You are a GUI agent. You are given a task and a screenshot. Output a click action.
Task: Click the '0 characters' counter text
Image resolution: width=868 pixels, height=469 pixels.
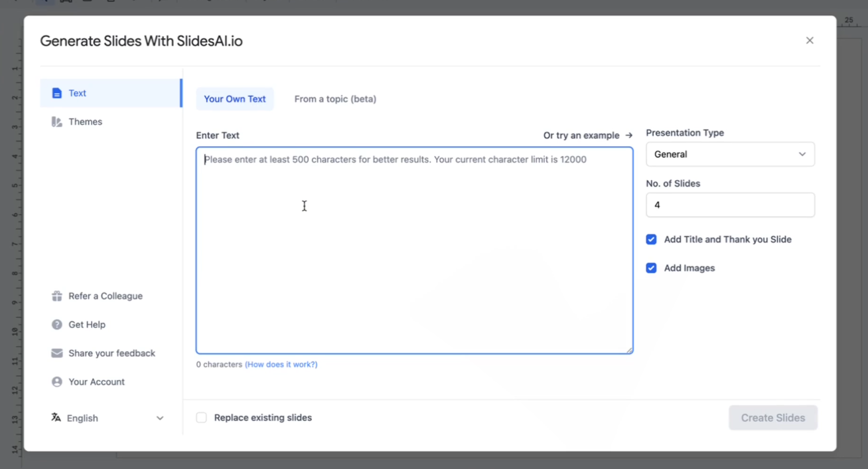219,365
